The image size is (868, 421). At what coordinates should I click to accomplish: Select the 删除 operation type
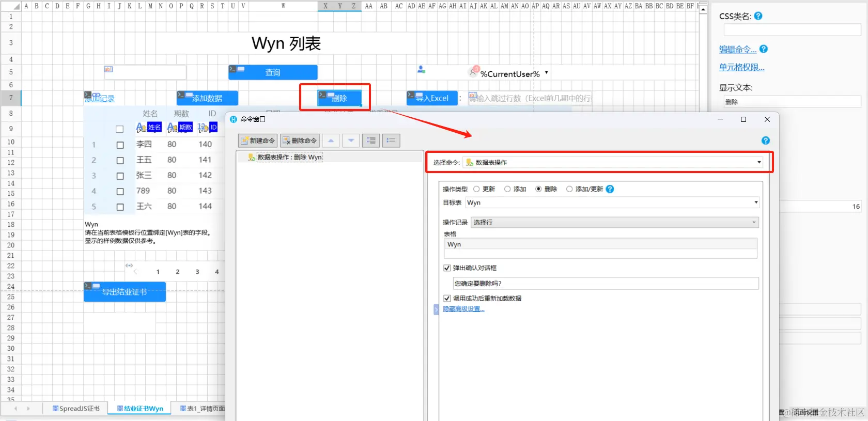pyautogui.click(x=538, y=189)
